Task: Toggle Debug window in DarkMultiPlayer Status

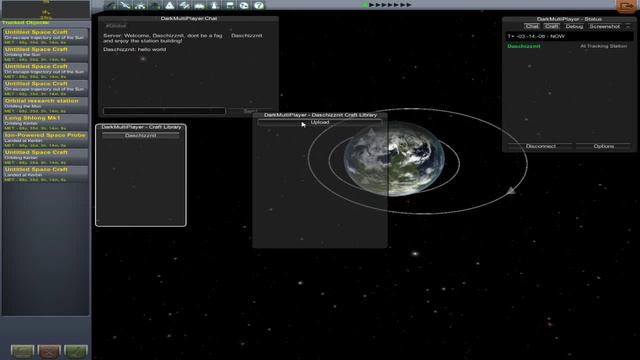Action: [574, 26]
